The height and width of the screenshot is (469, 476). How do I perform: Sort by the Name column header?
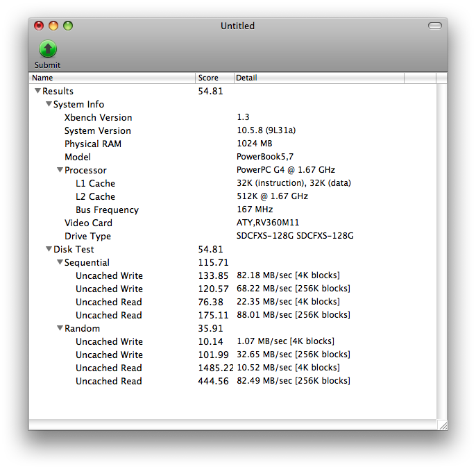click(112, 78)
